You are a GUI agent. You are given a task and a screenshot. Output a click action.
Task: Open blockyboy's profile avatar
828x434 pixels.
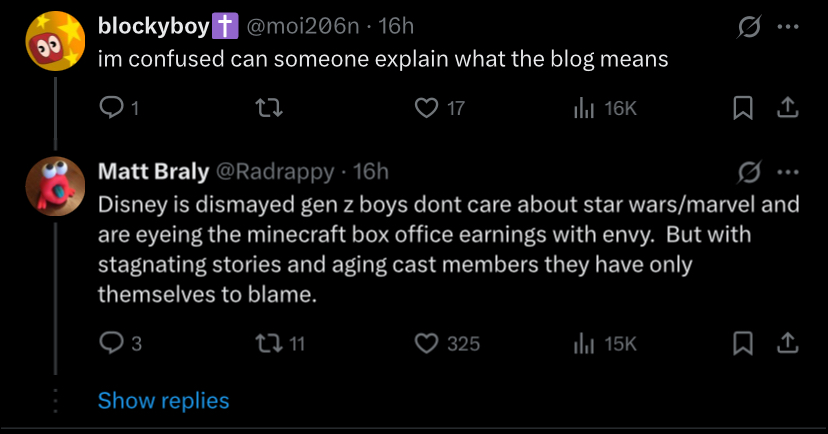(x=54, y=42)
